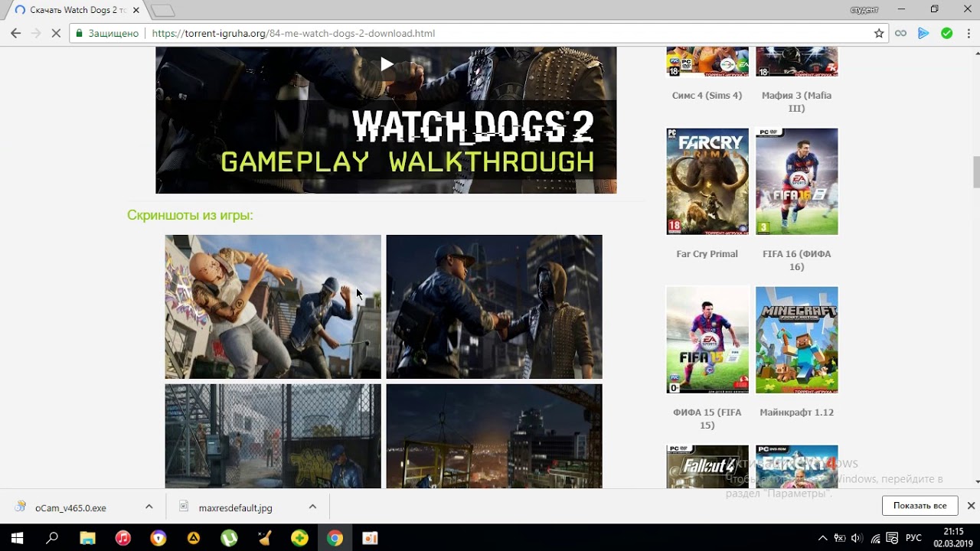Open the network Wi-Fi tray icon

pos(874,538)
